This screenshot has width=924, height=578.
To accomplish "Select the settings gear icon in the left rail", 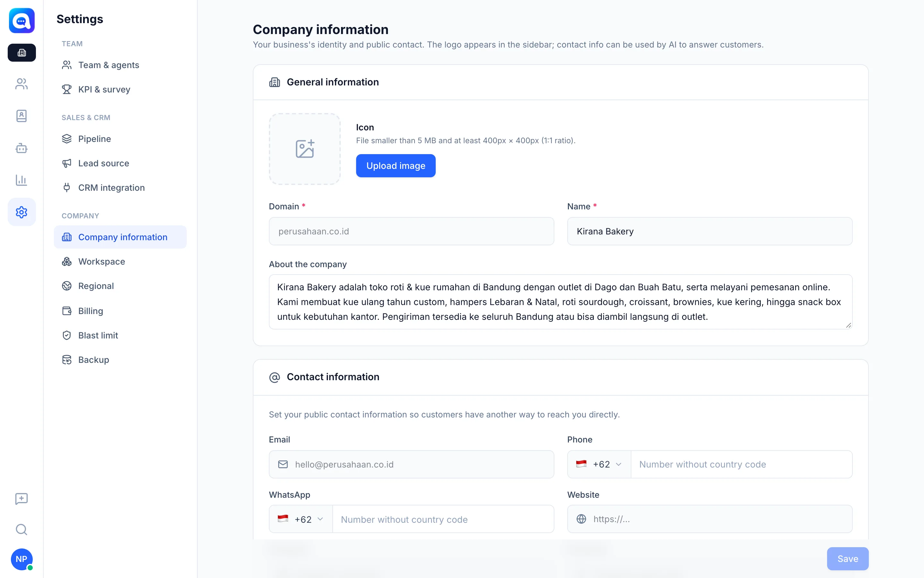I will 22,212.
